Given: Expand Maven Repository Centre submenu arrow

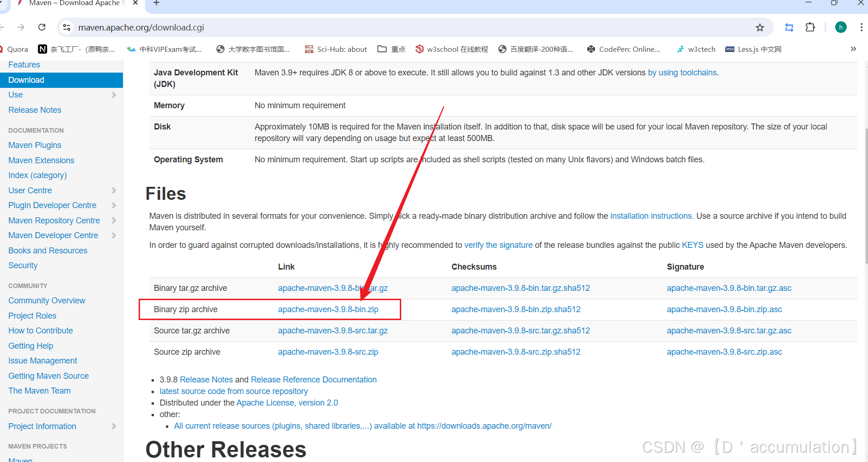Looking at the screenshot, I should click(x=114, y=221).
